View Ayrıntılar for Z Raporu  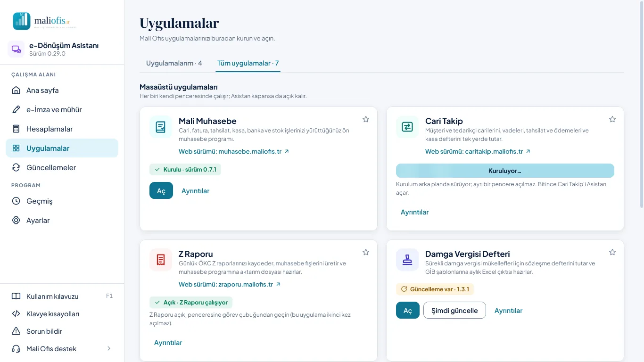click(x=168, y=343)
